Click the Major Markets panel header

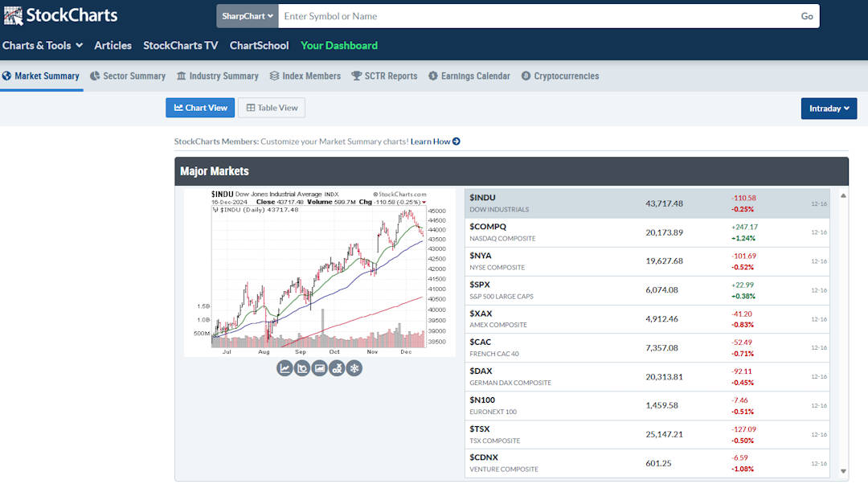click(511, 171)
